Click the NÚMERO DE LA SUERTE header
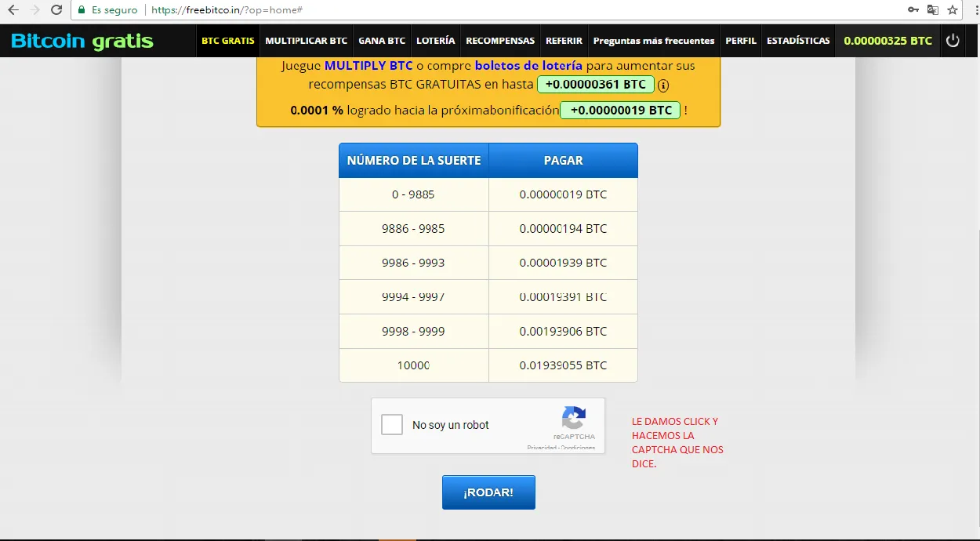 [x=414, y=160]
